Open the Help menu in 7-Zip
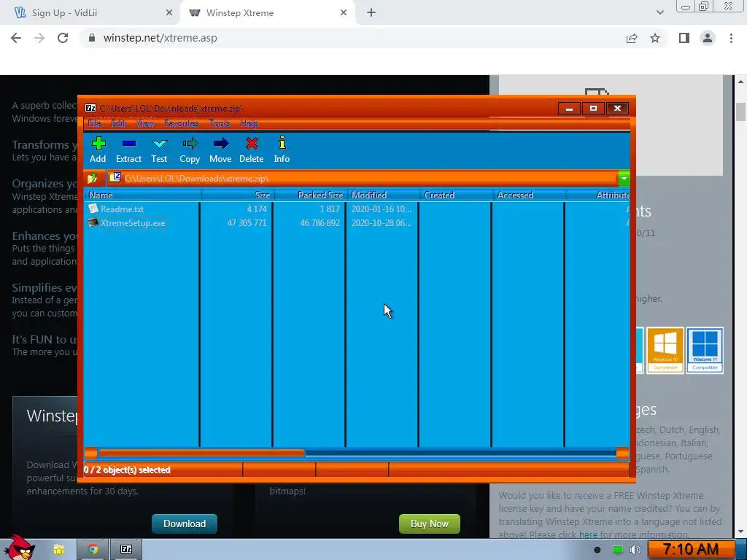The width and height of the screenshot is (747, 560). coord(249,123)
